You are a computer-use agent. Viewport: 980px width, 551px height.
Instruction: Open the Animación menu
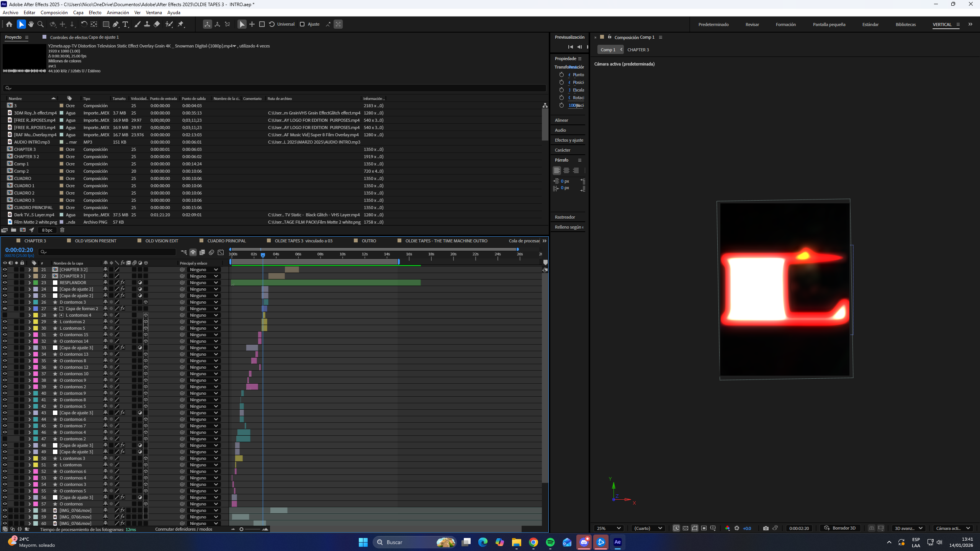coord(118,13)
